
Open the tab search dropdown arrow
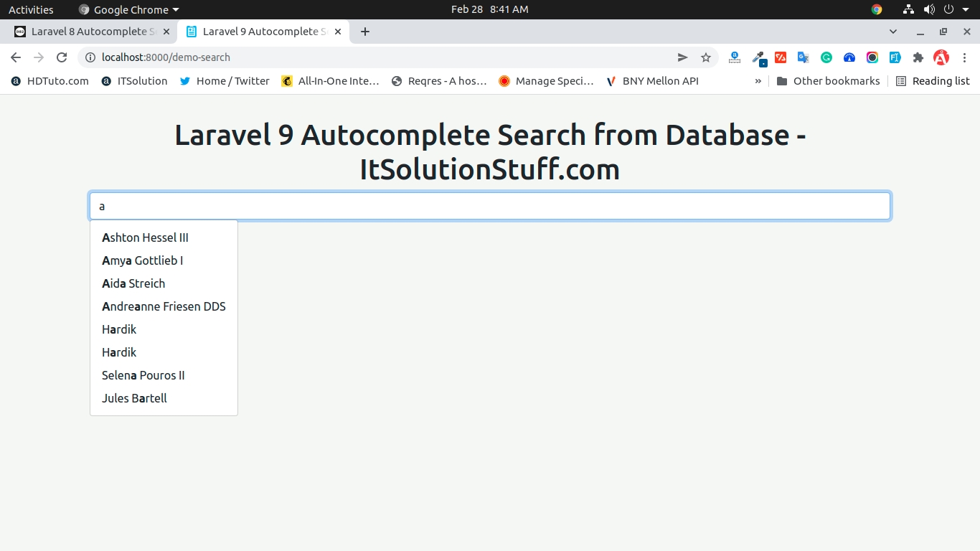tap(893, 32)
